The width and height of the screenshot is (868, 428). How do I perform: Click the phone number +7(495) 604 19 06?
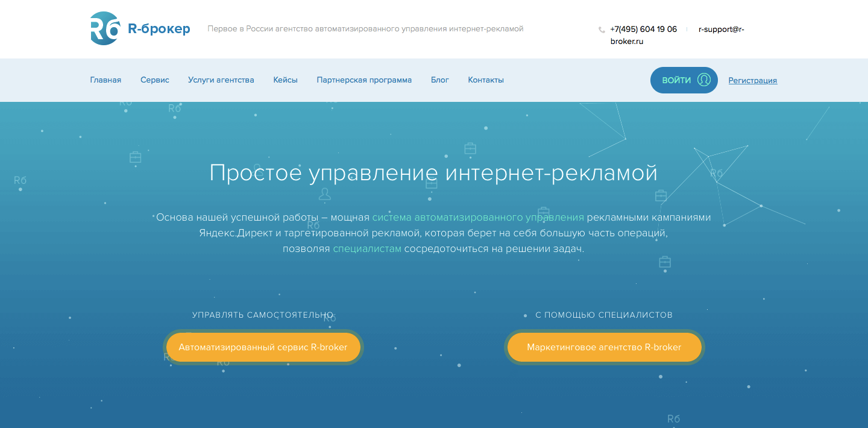pos(643,29)
